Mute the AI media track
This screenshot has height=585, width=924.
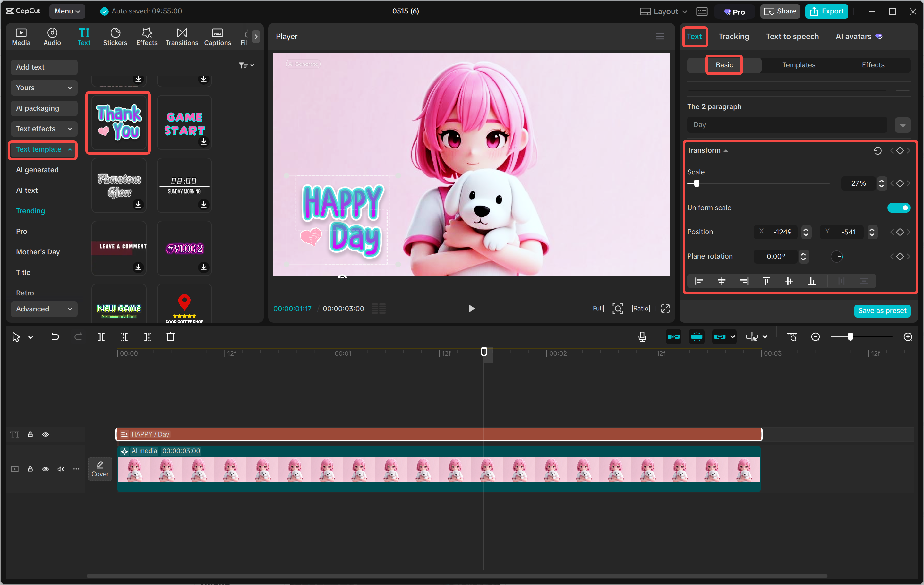(61, 469)
